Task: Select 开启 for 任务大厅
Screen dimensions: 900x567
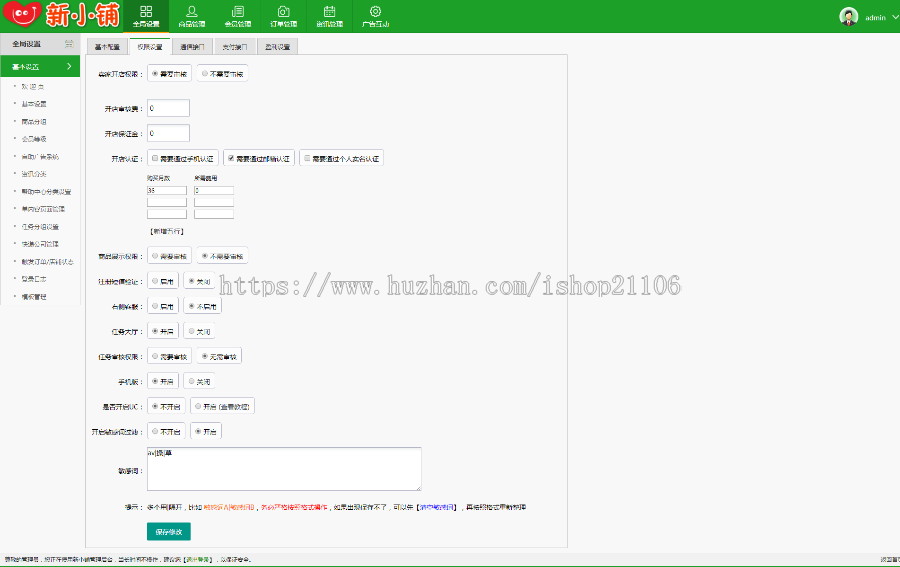Action: coord(155,331)
